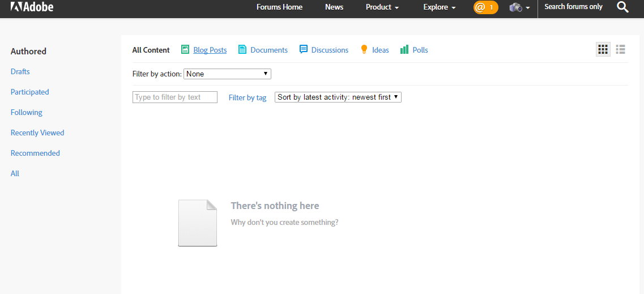Click the Ideas lightbulb icon
644x294 pixels.
pos(364,50)
